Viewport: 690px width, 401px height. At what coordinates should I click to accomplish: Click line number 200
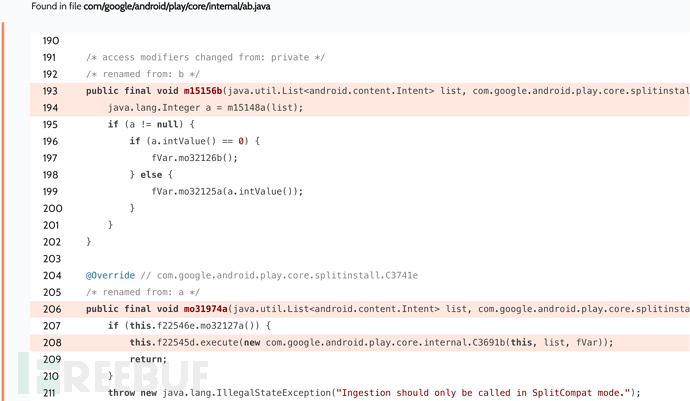53,208
